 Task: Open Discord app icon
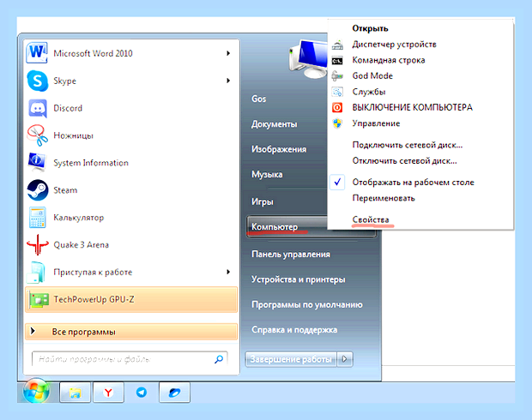[x=37, y=108]
